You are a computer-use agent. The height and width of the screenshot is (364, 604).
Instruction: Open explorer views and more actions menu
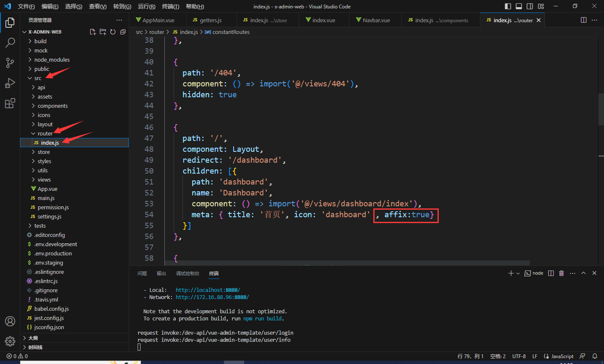pyautogui.click(x=119, y=20)
